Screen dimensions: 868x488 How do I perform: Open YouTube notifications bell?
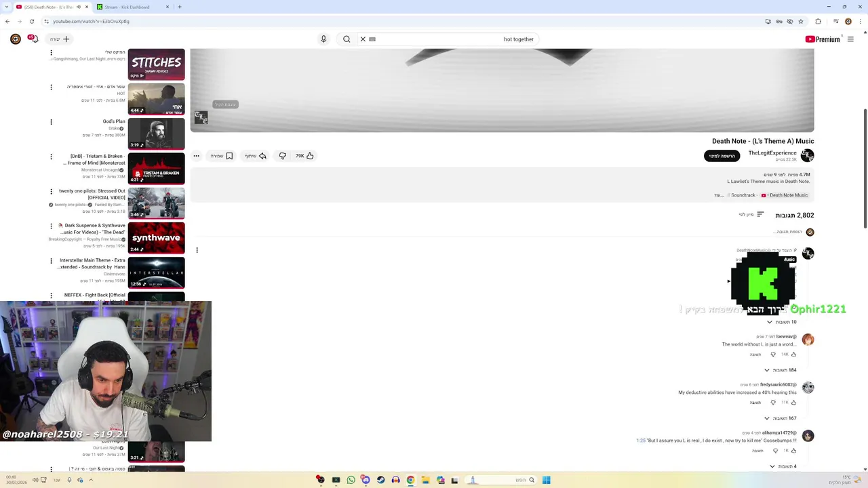click(32, 39)
